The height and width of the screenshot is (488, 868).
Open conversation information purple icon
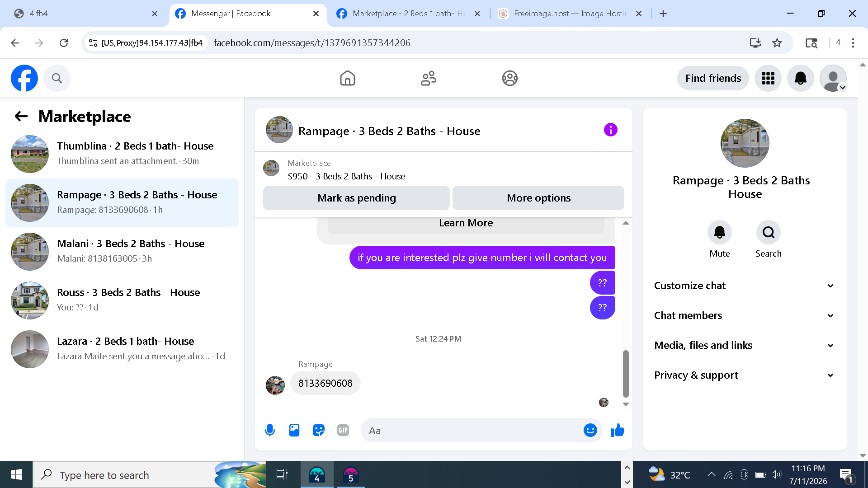click(610, 130)
